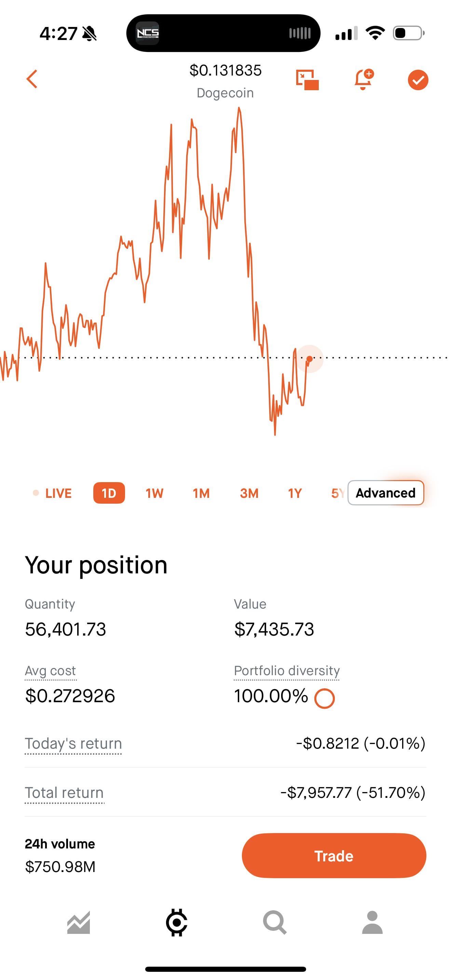Image resolution: width=451 pixels, height=980 pixels.
Task: Select the 1Y time range
Action: 295,493
